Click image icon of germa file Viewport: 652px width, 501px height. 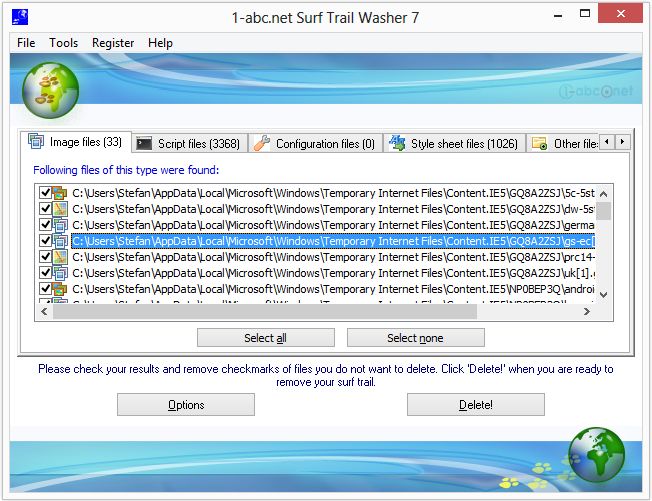pos(59,225)
